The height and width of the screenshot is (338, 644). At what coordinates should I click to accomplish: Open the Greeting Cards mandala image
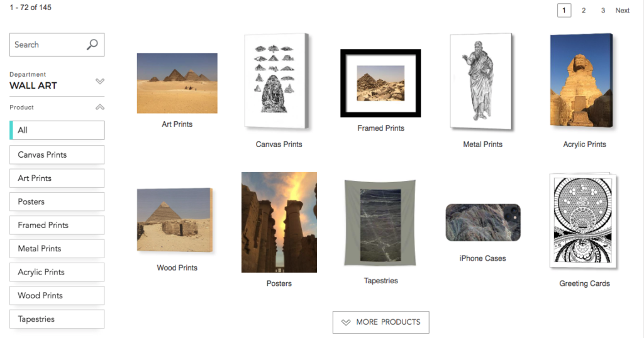[x=583, y=221]
